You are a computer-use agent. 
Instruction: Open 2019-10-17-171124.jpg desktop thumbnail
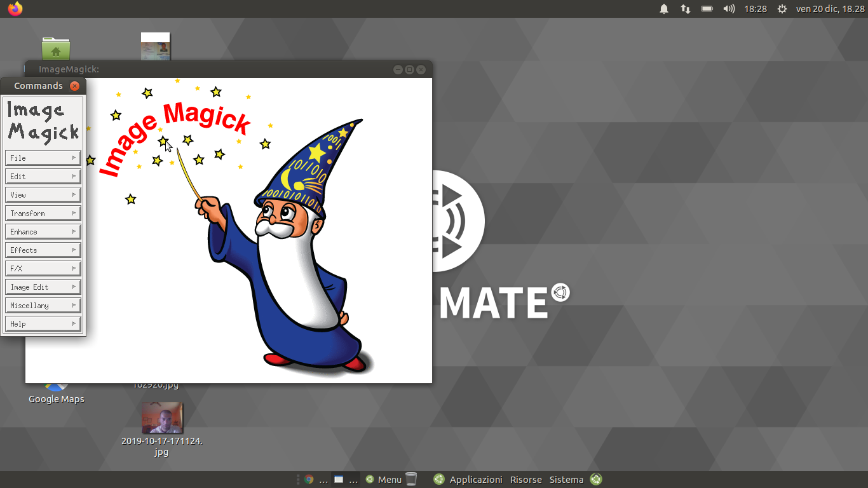pyautogui.click(x=162, y=417)
